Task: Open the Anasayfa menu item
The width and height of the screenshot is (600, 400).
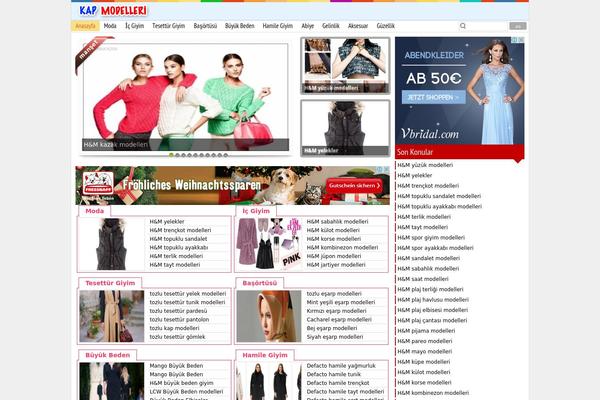Action: (x=85, y=26)
